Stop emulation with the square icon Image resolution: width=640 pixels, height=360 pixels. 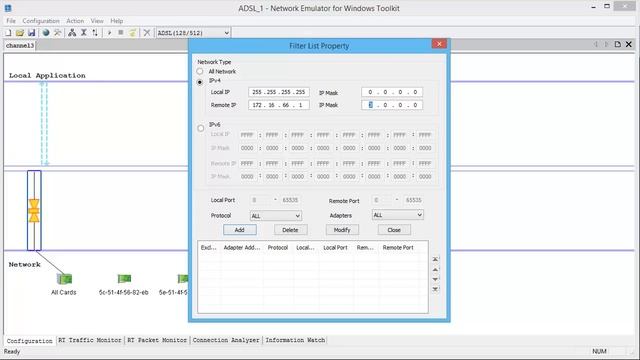point(121,33)
